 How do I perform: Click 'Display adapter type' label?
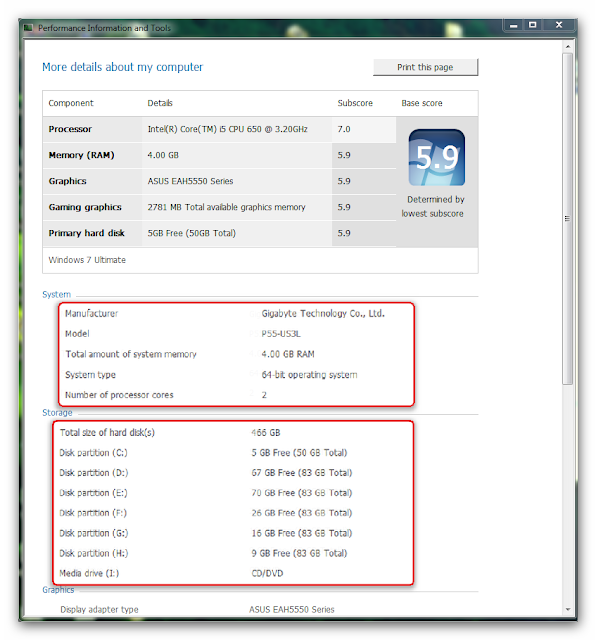click(x=99, y=609)
